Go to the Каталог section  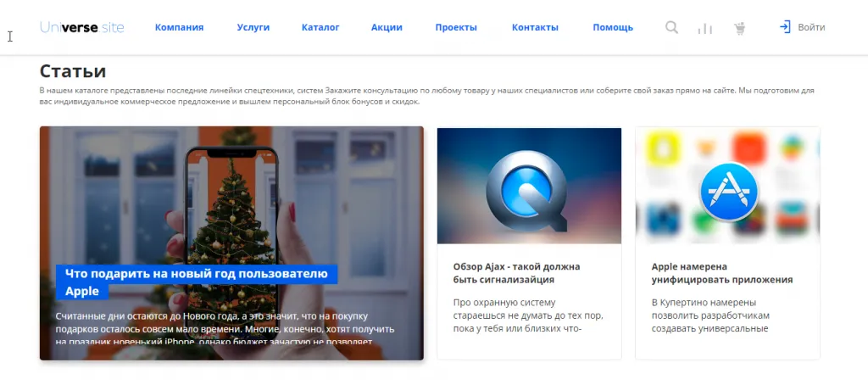(320, 27)
